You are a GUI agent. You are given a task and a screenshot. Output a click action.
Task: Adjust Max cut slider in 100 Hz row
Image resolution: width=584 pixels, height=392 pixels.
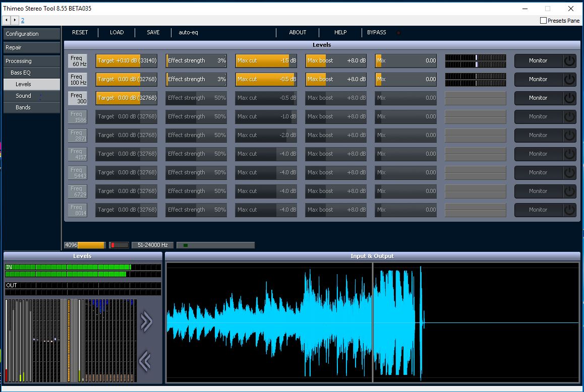point(266,79)
